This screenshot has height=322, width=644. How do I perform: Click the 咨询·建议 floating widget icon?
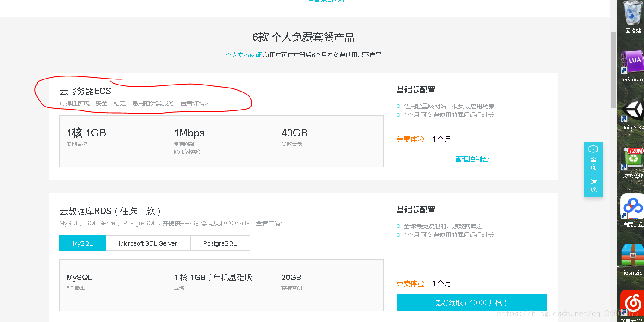[x=594, y=169]
